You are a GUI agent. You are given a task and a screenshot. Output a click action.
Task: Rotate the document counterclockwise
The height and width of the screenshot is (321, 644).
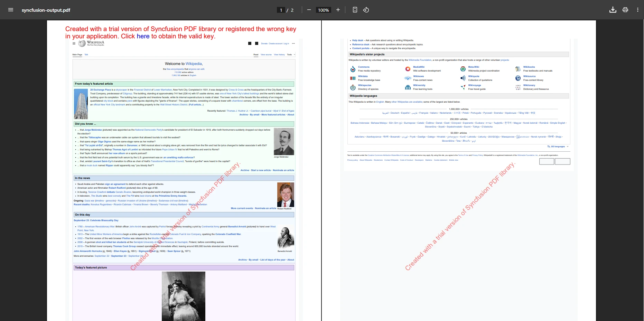click(366, 10)
